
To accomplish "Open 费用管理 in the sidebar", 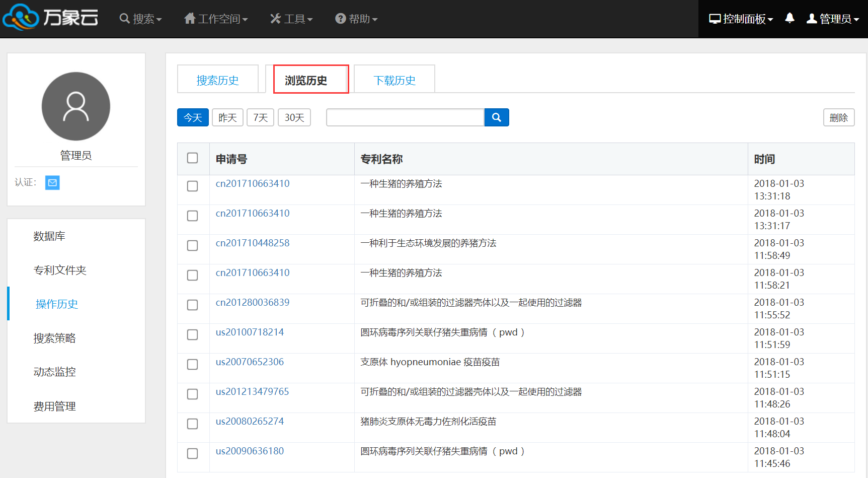I will pyautogui.click(x=54, y=406).
